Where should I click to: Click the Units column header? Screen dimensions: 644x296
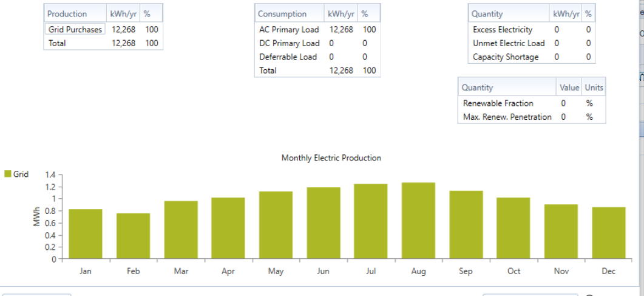[594, 87]
